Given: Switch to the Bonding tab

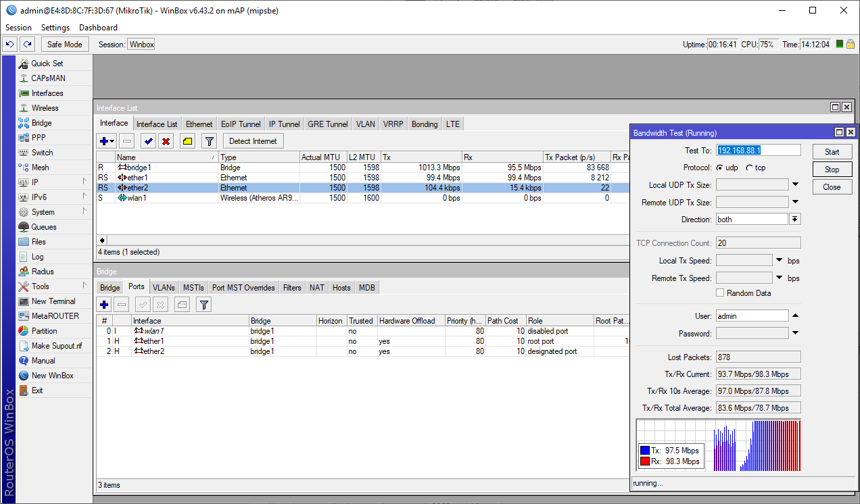Looking at the screenshot, I should tap(425, 124).
